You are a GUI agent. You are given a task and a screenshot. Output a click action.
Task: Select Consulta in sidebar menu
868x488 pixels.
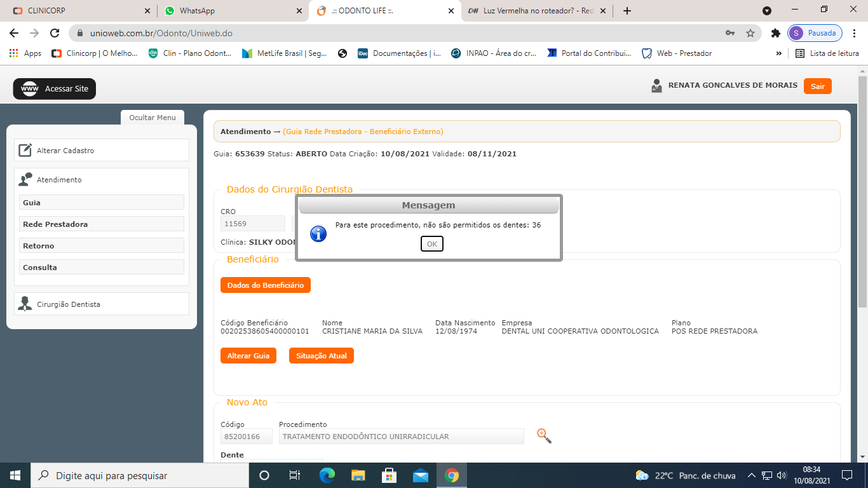(102, 268)
